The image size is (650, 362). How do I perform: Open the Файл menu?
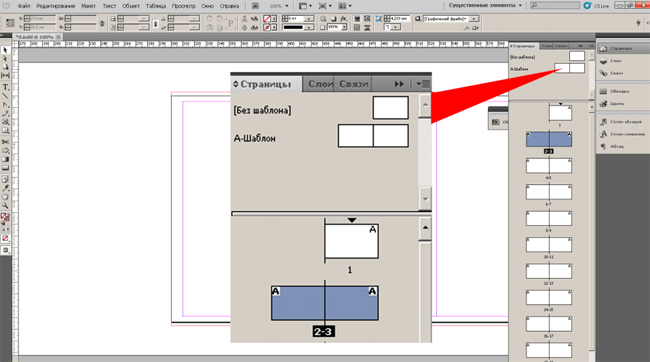pos(24,6)
